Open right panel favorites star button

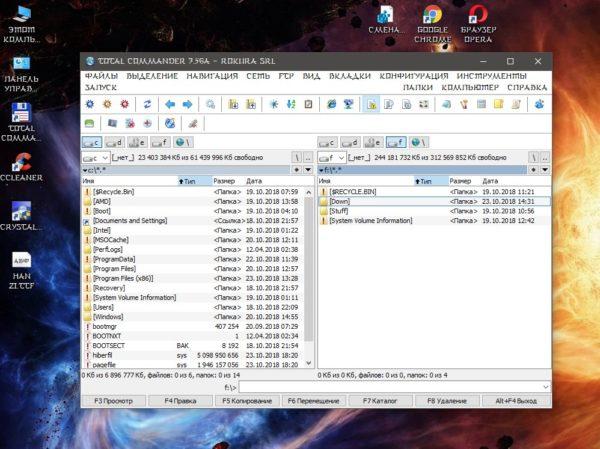[533, 170]
